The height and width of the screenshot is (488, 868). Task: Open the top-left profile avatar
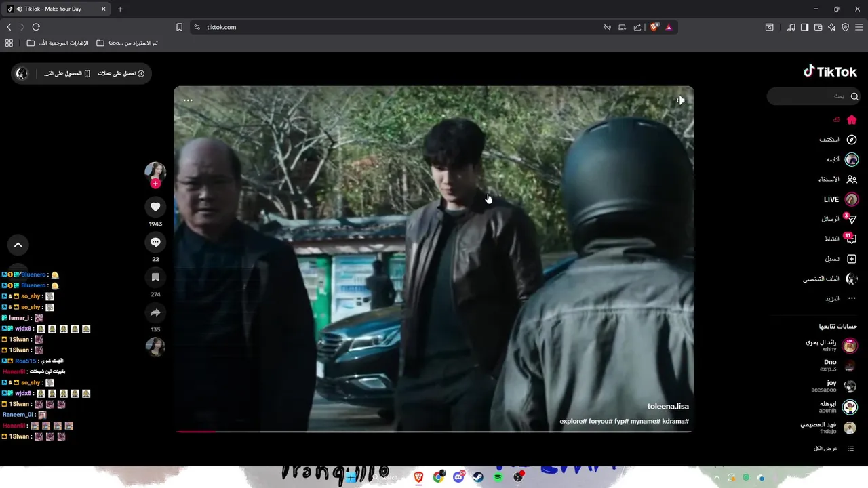22,73
